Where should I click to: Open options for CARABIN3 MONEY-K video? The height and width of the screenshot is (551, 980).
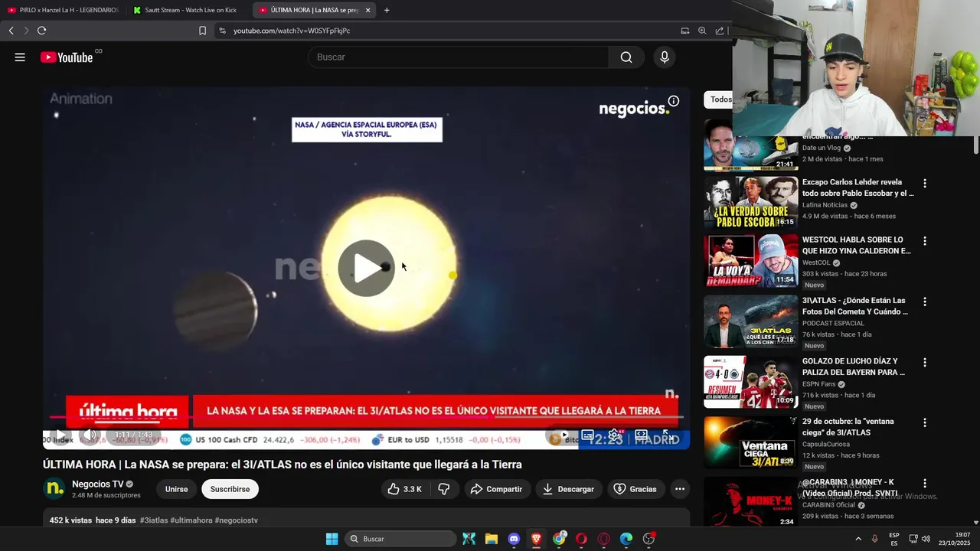click(x=925, y=483)
